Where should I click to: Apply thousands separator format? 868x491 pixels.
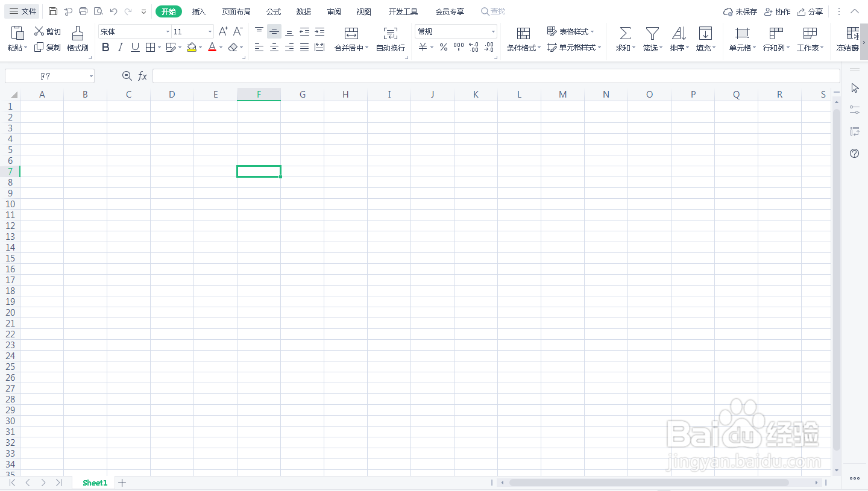pos(459,47)
